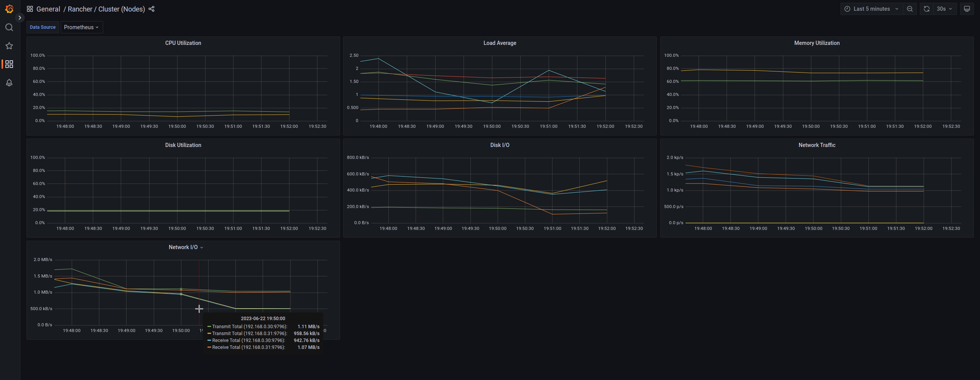Open the CPU Utilization panel title menu
Viewport: 980px width, 380px height.
click(x=183, y=43)
